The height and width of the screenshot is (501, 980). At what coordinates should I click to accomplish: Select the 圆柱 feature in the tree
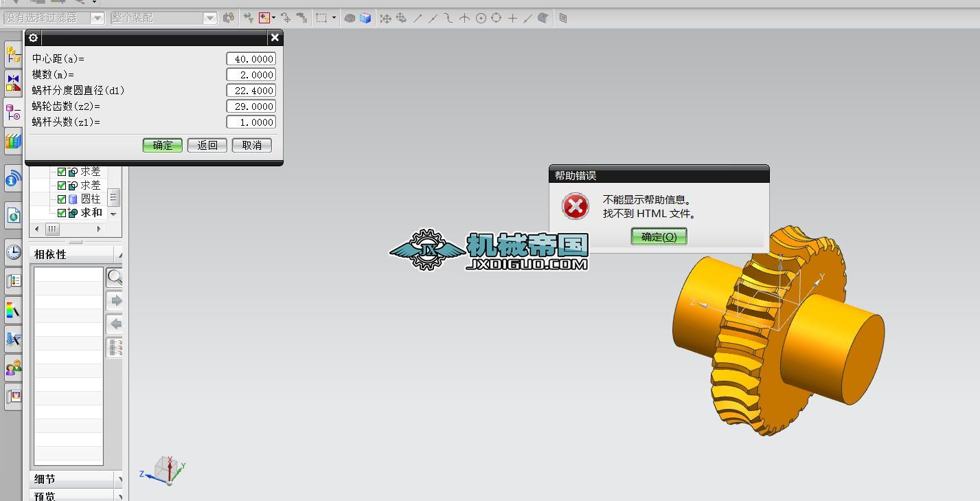coord(91,199)
